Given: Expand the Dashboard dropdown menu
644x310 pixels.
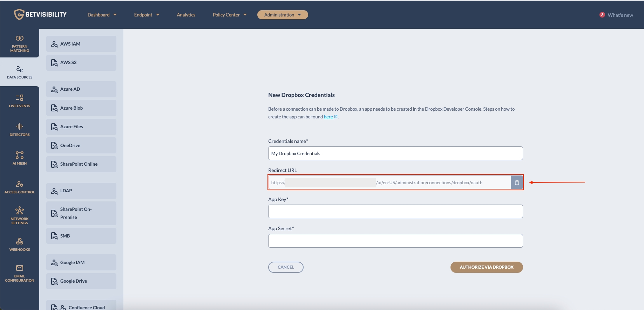Looking at the screenshot, I should (102, 15).
